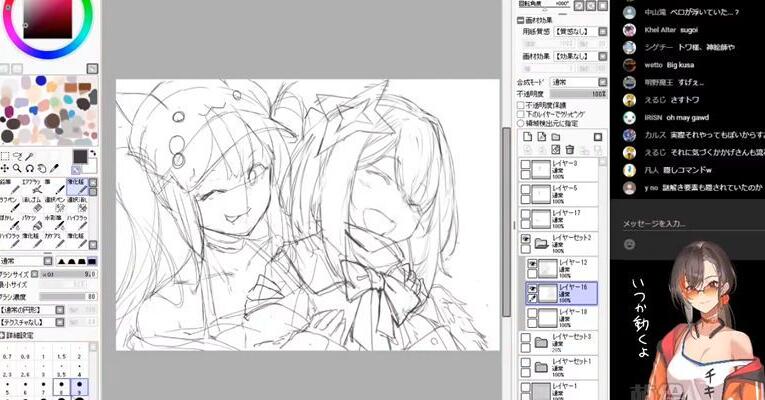The width and height of the screenshot is (765, 400).
Task: Select the magic wand tool
Action: coord(30,156)
